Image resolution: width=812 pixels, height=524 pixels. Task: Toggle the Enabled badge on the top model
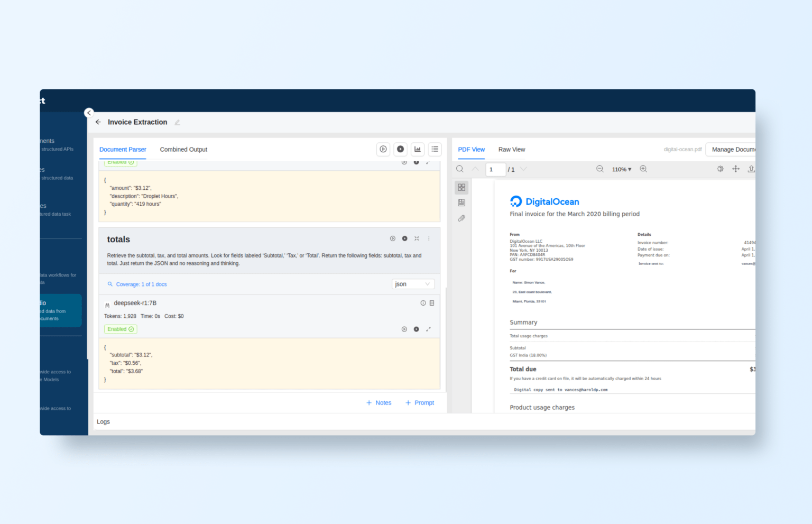coord(121,162)
